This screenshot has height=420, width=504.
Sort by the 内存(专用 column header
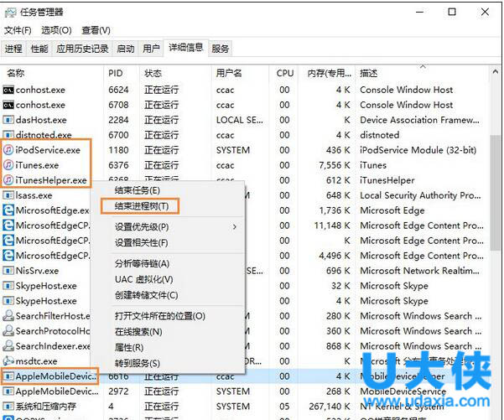click(329, 74)
